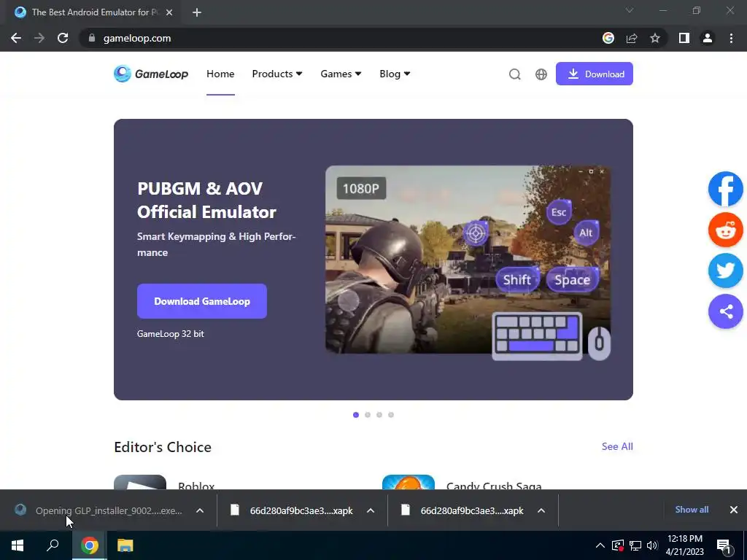Screen dimensions: 747x560
Task: Open the tab search chevron in the title bar
Action: coord(630,10)
